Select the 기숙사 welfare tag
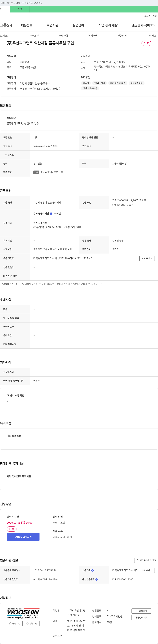The image size is (158, 644). (86, 83)
